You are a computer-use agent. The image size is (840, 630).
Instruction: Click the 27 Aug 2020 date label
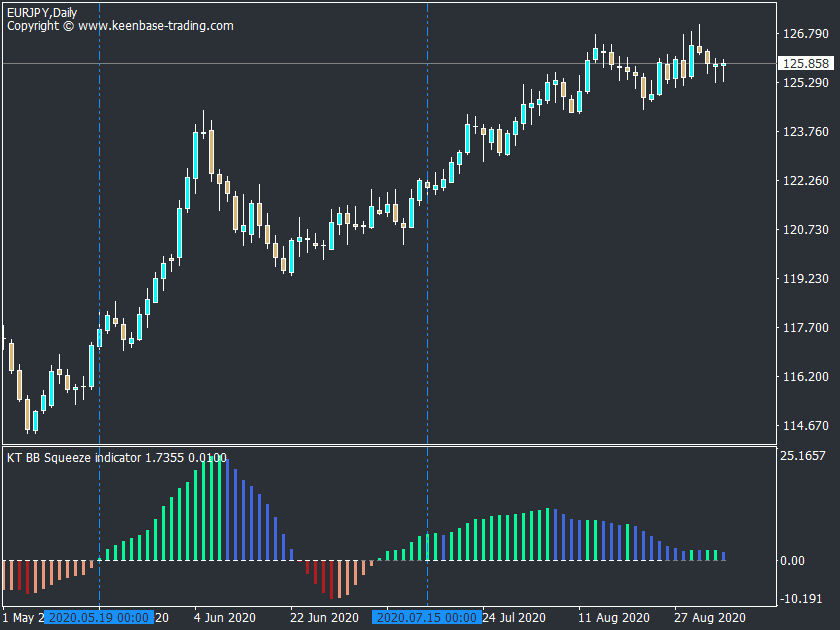click(710, 618)
